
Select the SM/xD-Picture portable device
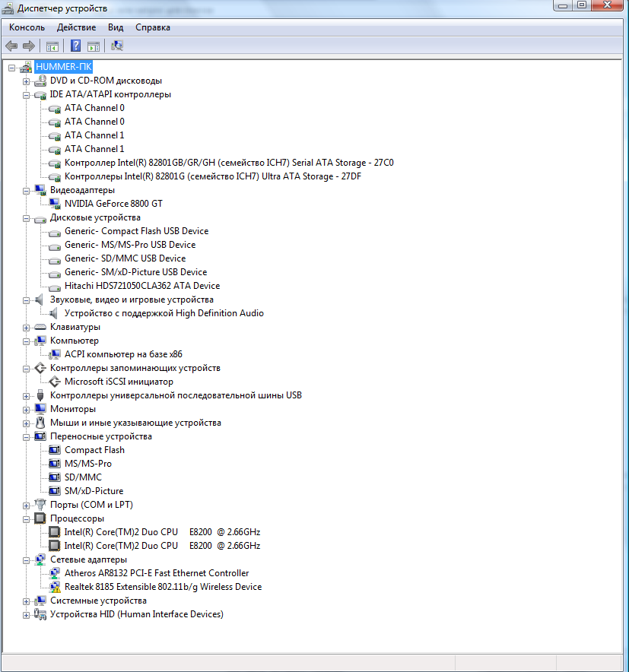click(x=94, y=491)
